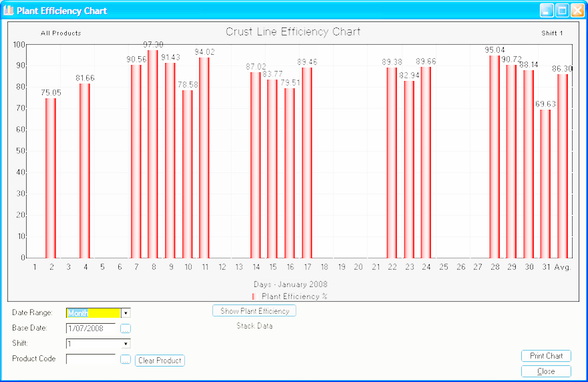Click the 75.05 bar for day 2
Viewport: 588px width, 382px height.
51,178
